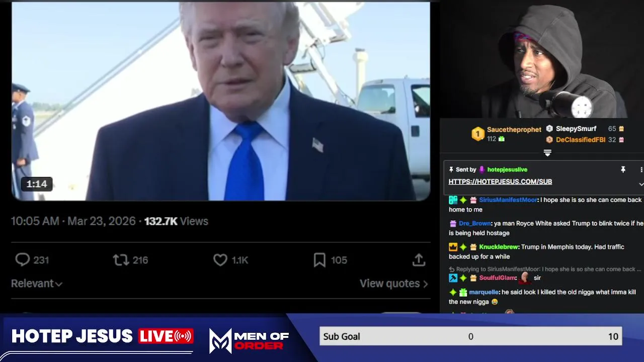Like the post with the heart icon
644x362 pixels.
pos(220,259)
